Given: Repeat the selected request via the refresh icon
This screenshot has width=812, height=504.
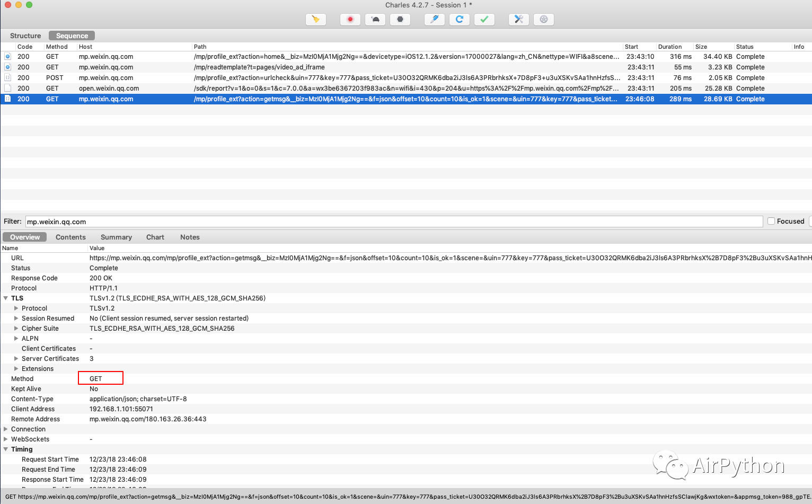Looking at the screenshot, I should [460, 20].
